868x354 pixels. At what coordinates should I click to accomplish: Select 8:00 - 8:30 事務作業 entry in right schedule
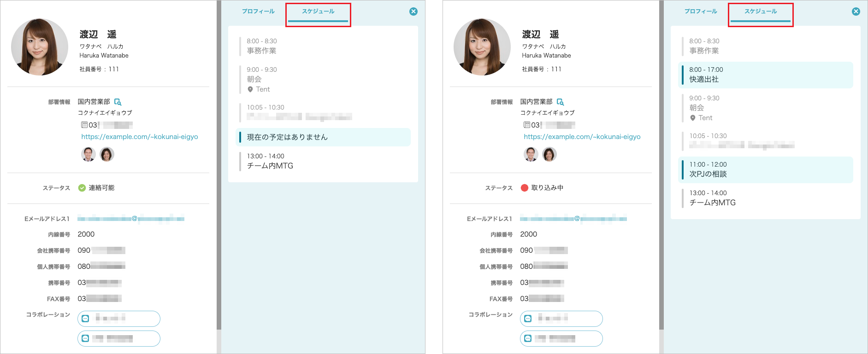pos(765,46)
